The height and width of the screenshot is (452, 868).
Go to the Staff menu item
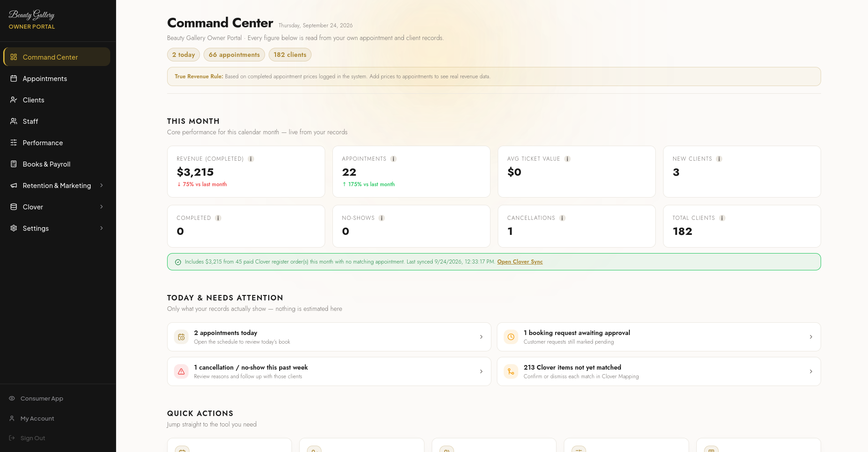(56, 121)
